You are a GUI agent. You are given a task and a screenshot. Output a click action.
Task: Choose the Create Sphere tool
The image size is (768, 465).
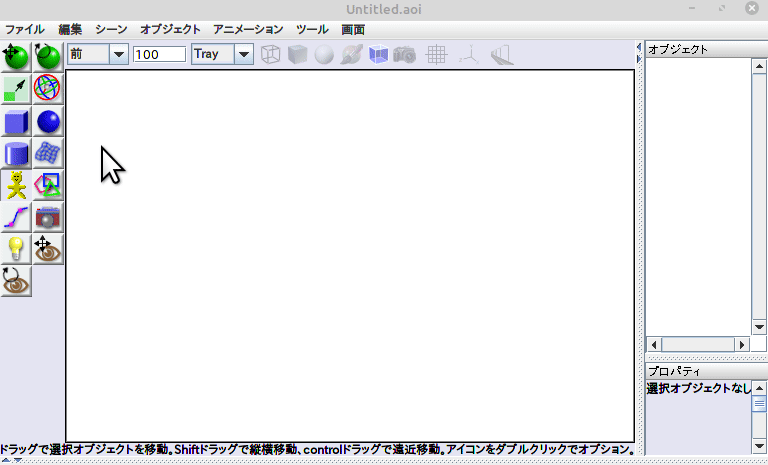pos(48,121)
